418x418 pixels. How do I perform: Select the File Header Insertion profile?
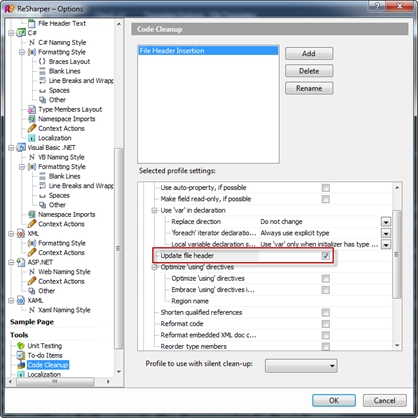coord(208,51)
